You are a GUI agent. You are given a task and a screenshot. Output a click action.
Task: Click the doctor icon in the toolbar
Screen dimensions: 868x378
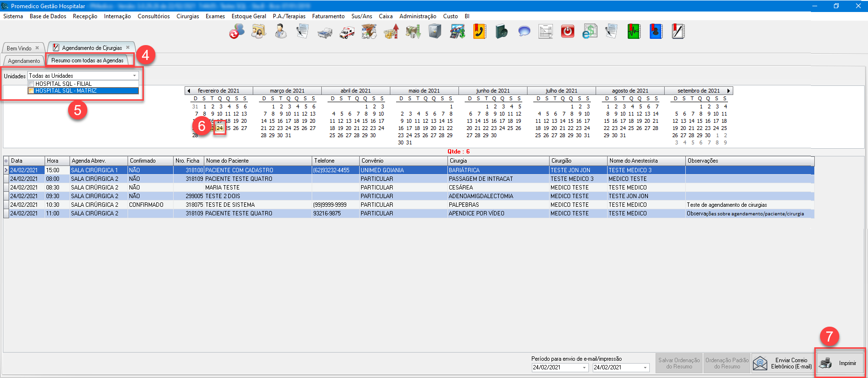pos(281,32)
